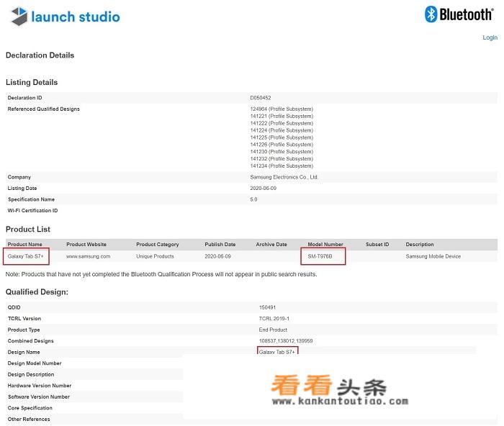Click the QDID value 150491
Image resolution: width=504 pixels, height=426 pixels.
coord(267,307)
